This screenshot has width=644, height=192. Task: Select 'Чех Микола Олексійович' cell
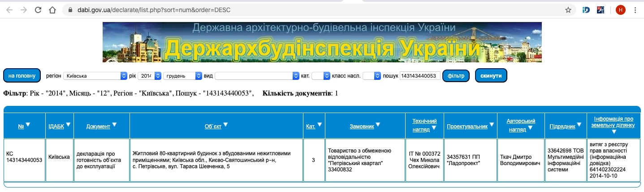click(x=424, y=160)
